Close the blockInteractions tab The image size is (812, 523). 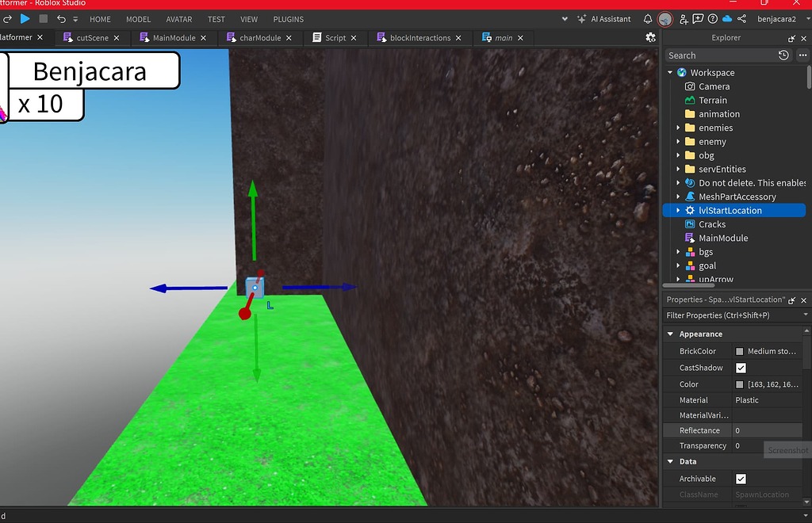click(x=458, y=38)
